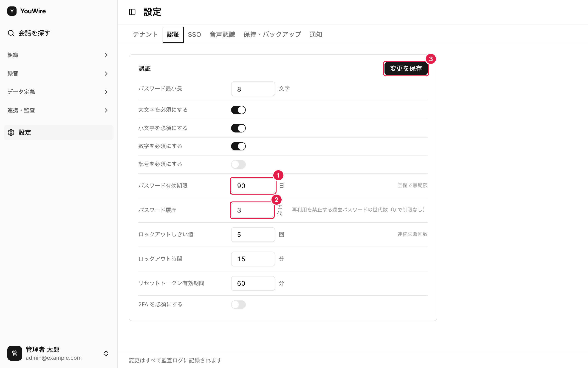The image size is (588, 368).
Task: Disable 大文字を必須にする toggle
Action: click(x=238, y=110)
